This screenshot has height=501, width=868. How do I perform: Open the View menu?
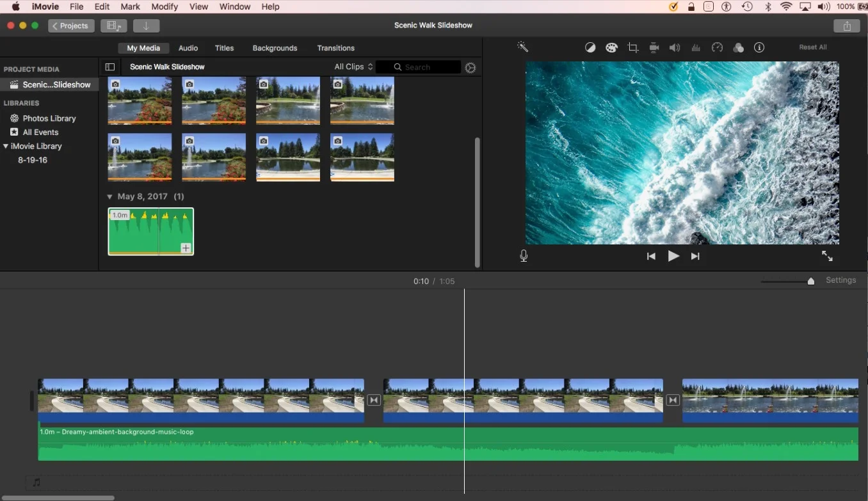tap(198, 6)
